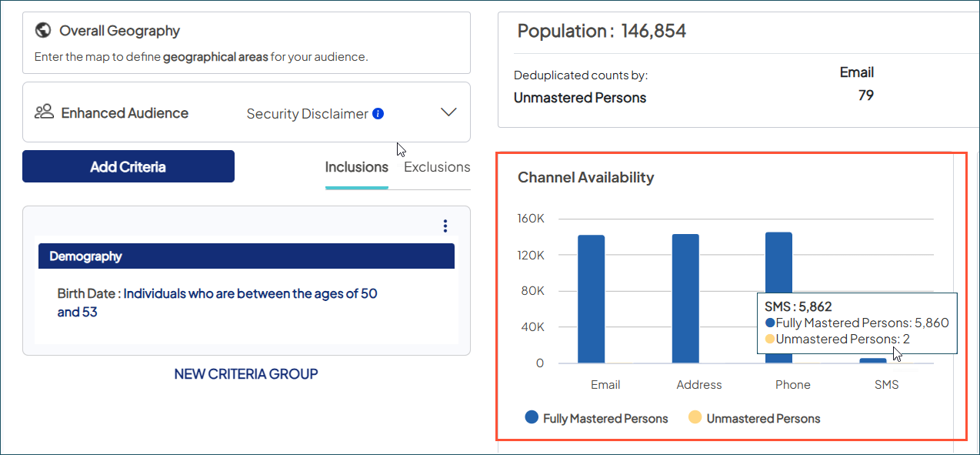Switch to the Exclusions tab
Screen dimensions: 980x455
pos(437,166)
